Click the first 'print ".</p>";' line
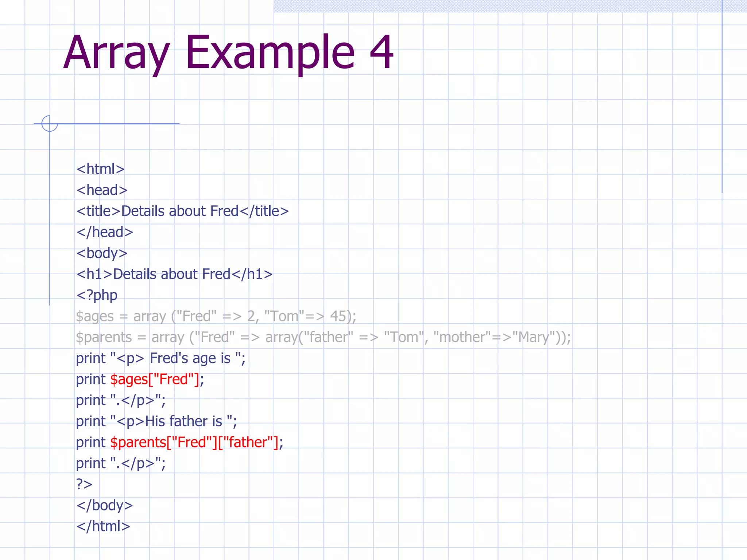Image resolution: width=747 pixels, height=560 pixels. [121, 401]
